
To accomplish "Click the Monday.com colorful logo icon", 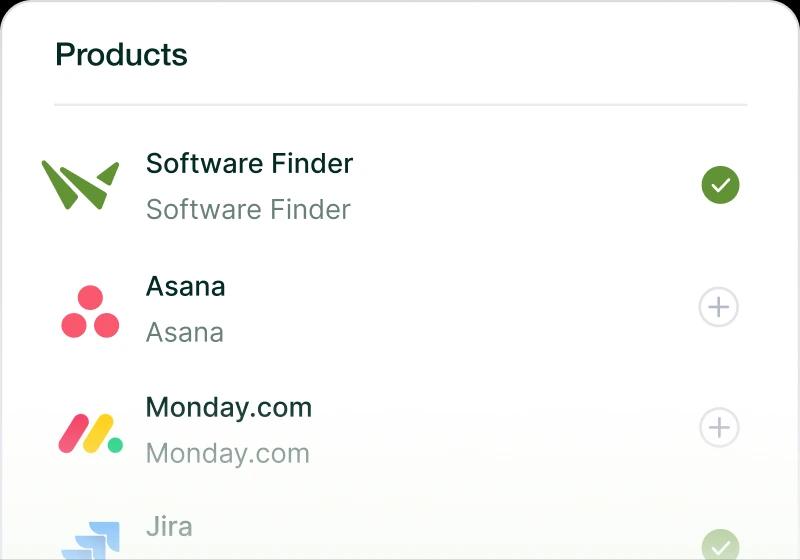I will (91, 434).
